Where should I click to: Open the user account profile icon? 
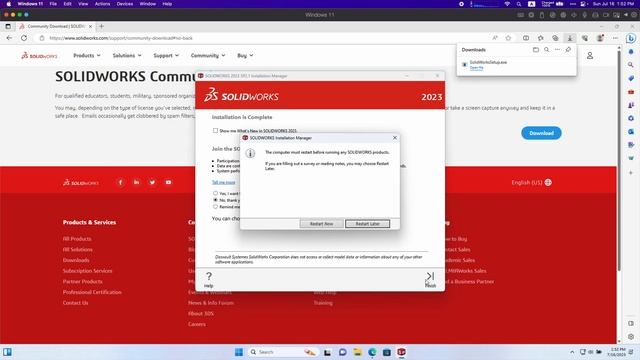pyautogui.click(x=590, y=56)
